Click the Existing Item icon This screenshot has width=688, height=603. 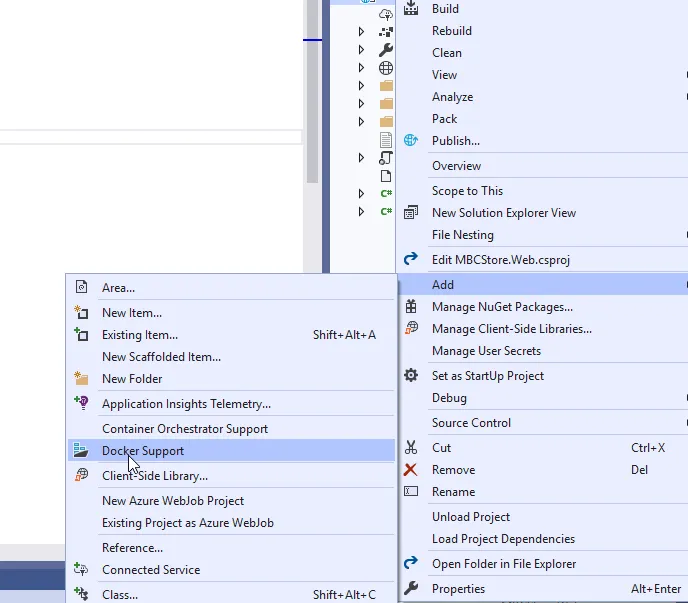[x=81, y=334]
